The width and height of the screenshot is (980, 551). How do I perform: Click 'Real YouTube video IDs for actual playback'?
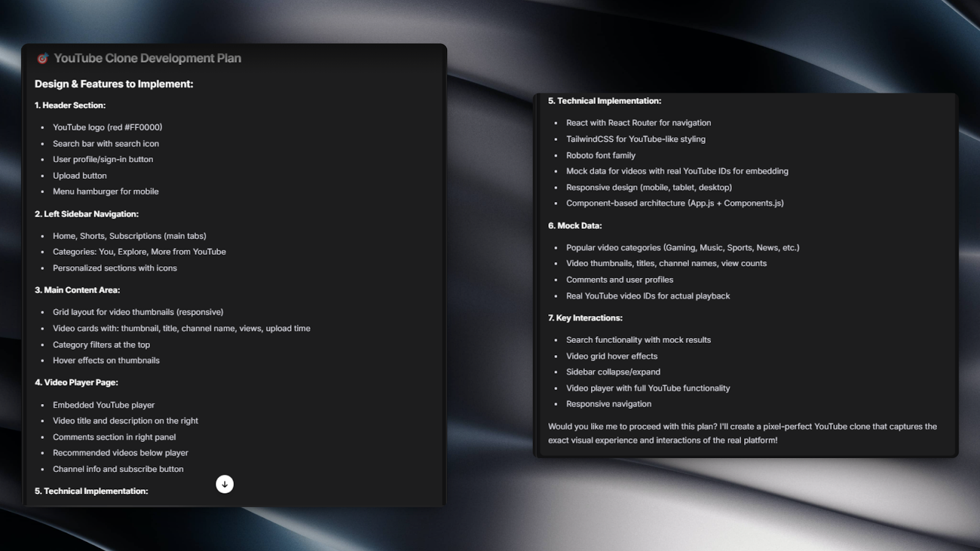[x=648, y=296]
